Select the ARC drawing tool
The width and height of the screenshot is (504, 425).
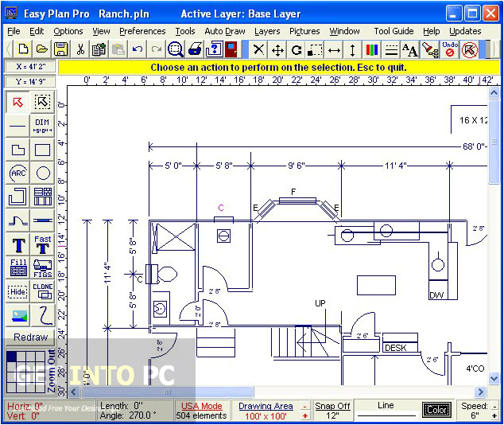pyautogui.click(x=17, y=173)
